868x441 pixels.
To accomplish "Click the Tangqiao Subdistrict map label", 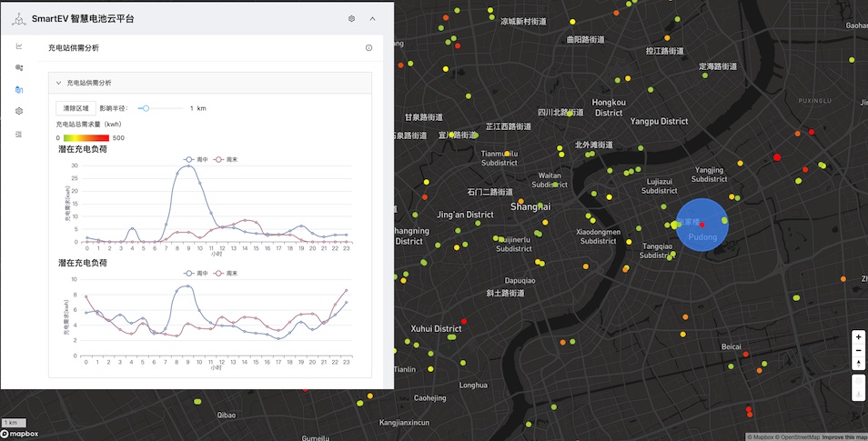I will pos(657,251).
